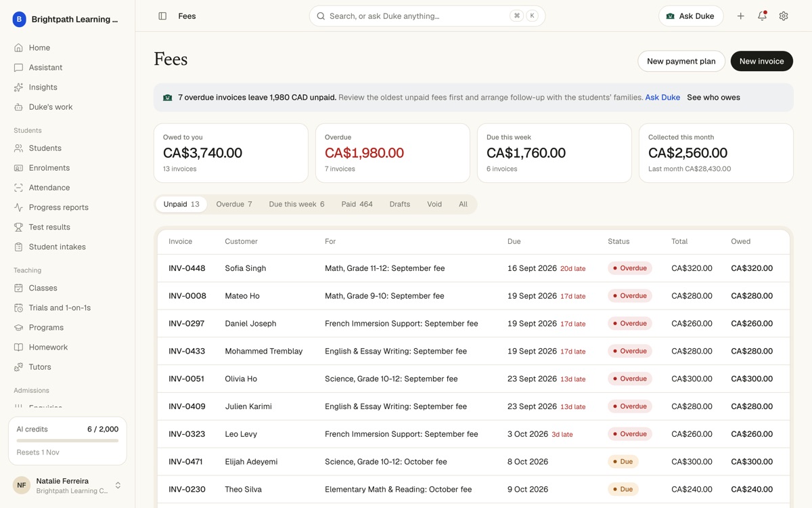
Task: Open Duke's work icon
Action: [18, 106]
